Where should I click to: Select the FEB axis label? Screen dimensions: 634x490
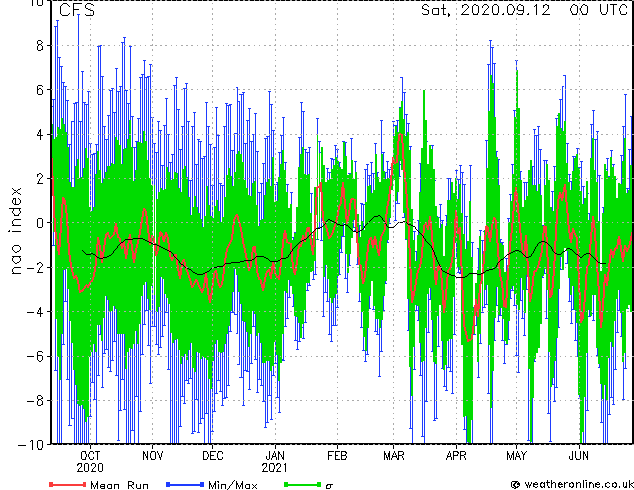point(337,456)
